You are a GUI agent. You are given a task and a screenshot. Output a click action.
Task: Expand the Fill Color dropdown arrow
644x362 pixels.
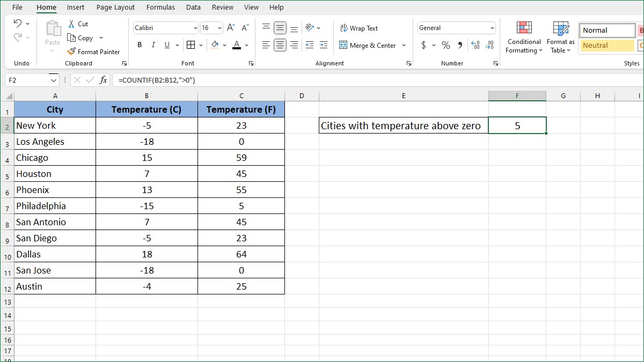click(x=225, y=45)
